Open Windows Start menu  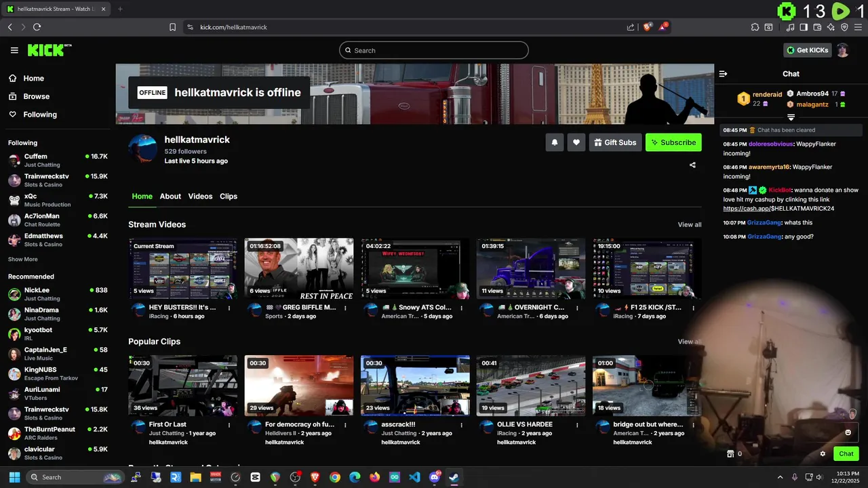coord(14,477)
